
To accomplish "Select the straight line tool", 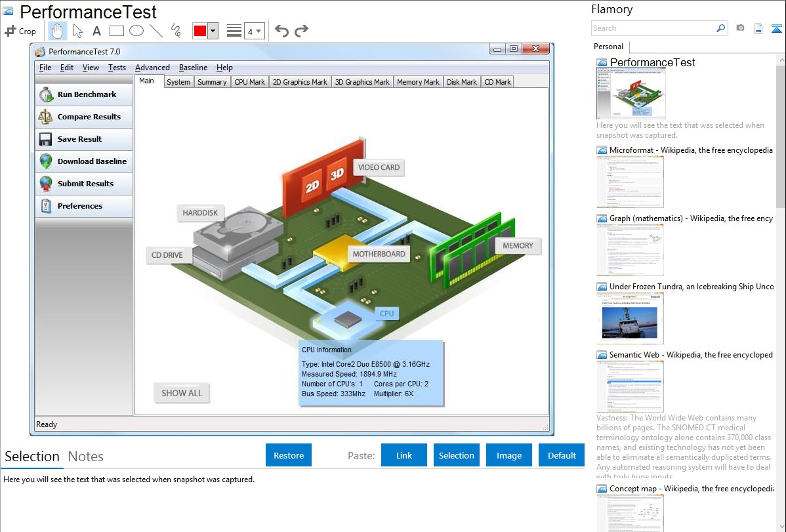I will tap(155, 31).
